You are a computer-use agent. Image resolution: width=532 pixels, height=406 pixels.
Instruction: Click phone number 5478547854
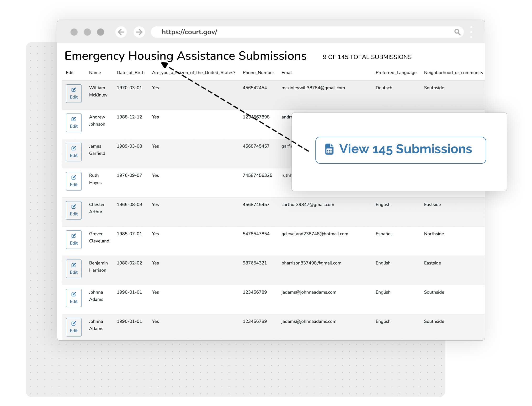coord(256,234)
